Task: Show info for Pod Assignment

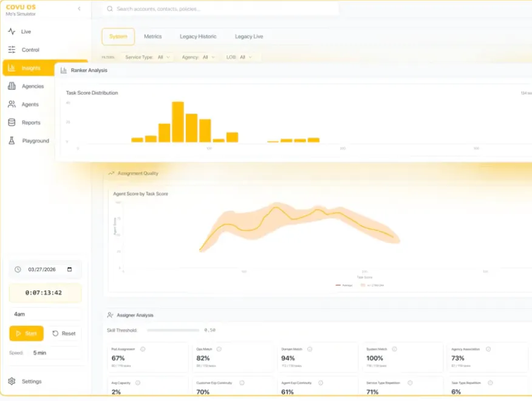Action: 143,349
